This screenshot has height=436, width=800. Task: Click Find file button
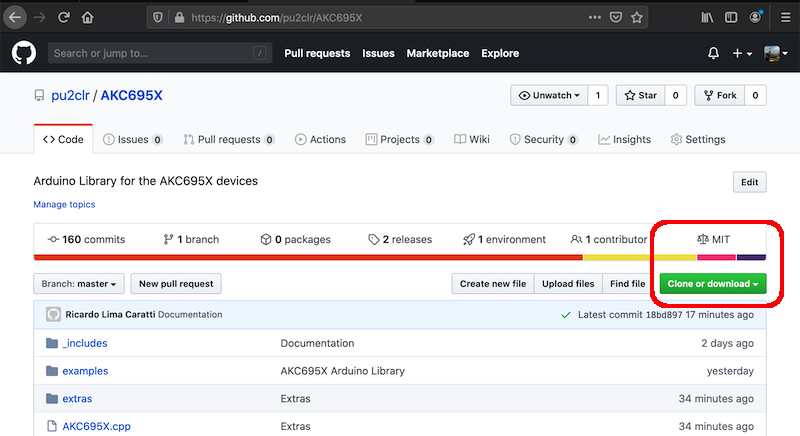coord(628,284)
